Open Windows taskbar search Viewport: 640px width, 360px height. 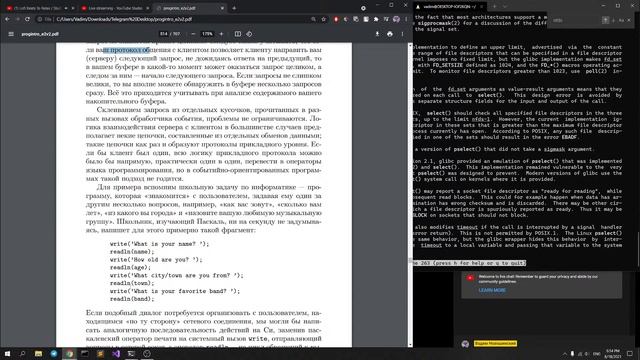[x=22, y=353]
